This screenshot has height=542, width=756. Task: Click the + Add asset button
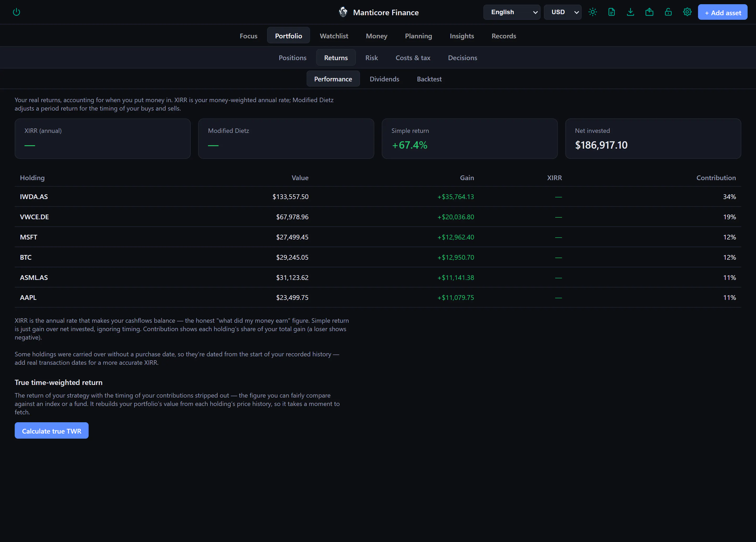[723, 12]
